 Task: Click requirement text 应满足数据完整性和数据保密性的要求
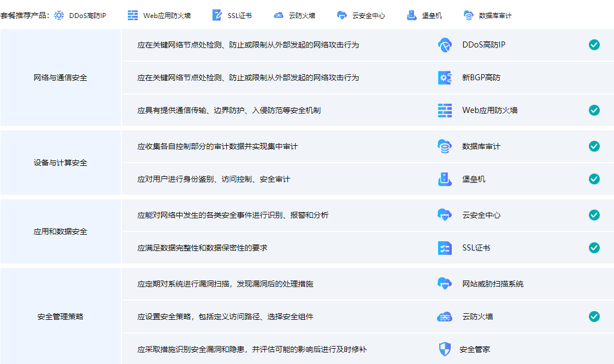[x=202, y=248]
